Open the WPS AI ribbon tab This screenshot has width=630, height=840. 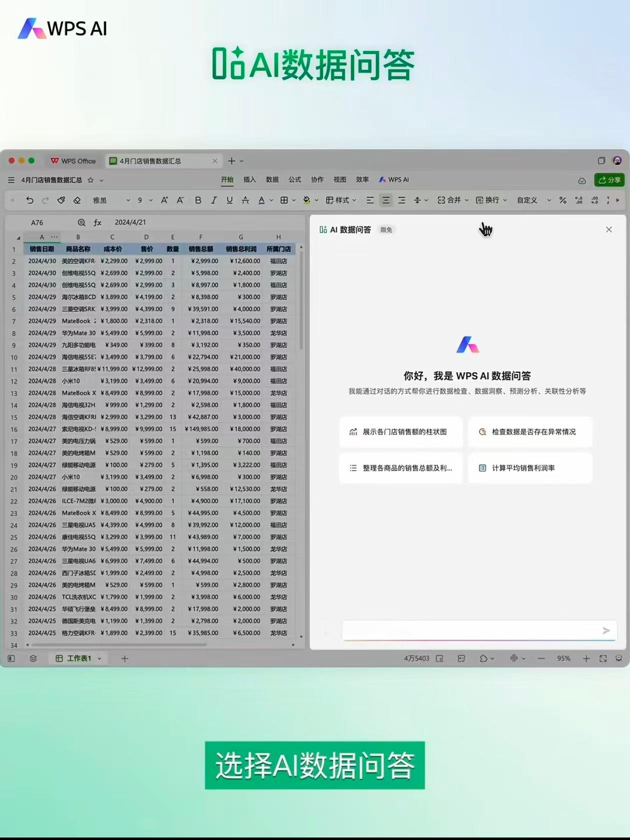coord(394,180)
